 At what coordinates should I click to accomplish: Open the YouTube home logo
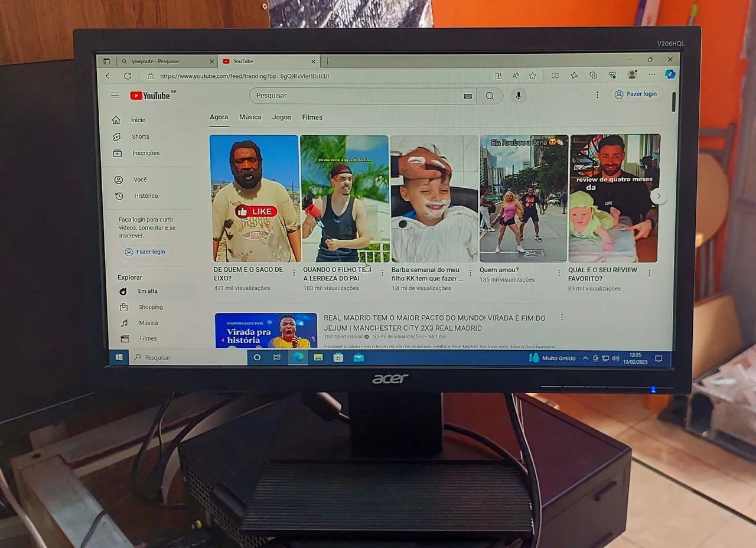pyautogui.click(x=149, y=95)
